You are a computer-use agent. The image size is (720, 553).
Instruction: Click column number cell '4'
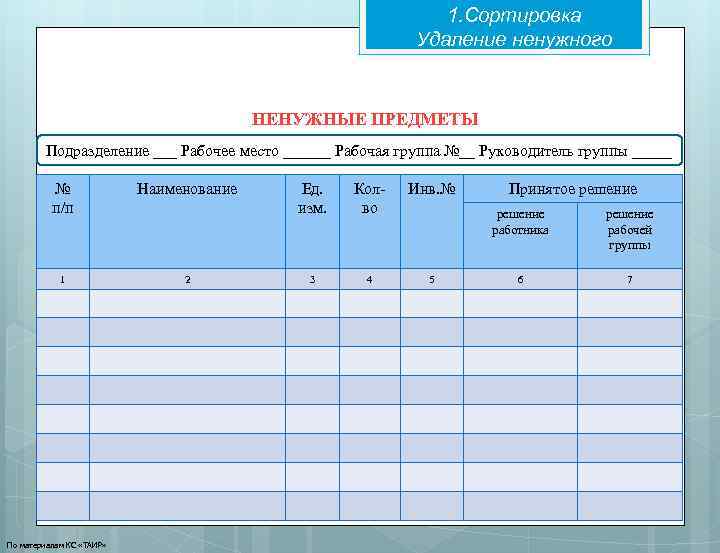[x=370, y=279]
